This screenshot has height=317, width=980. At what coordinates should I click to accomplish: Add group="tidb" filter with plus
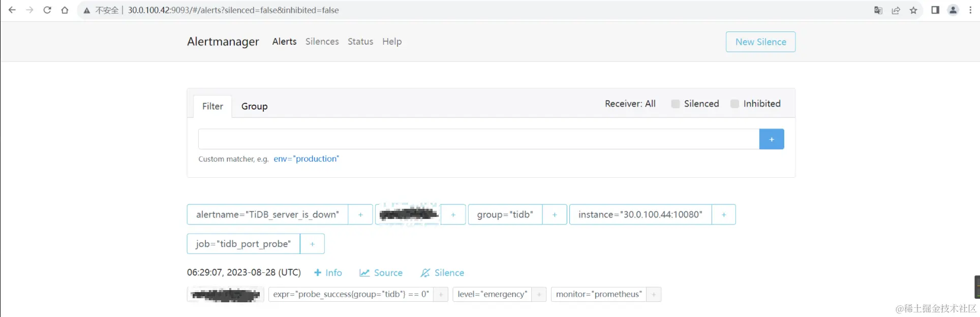click(x=555, y=214)
